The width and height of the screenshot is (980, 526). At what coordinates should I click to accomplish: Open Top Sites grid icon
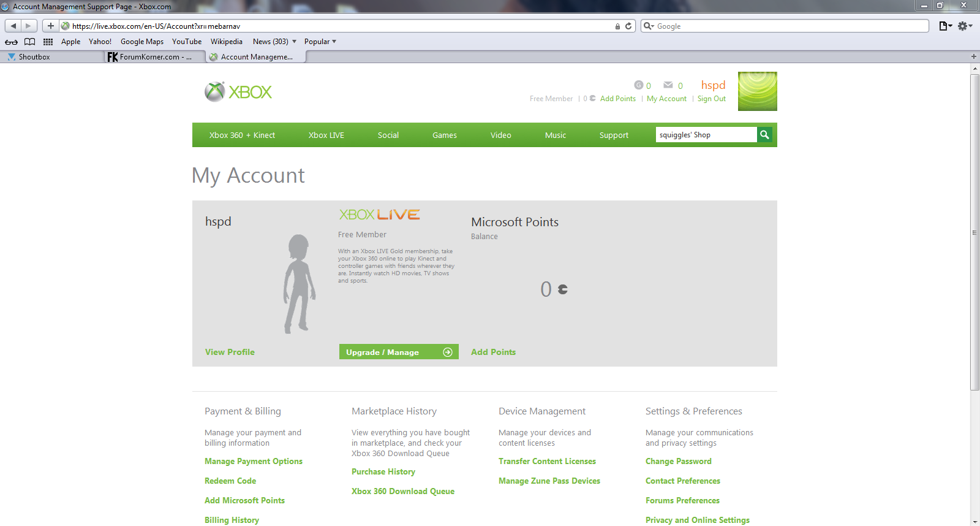[48, 42]
